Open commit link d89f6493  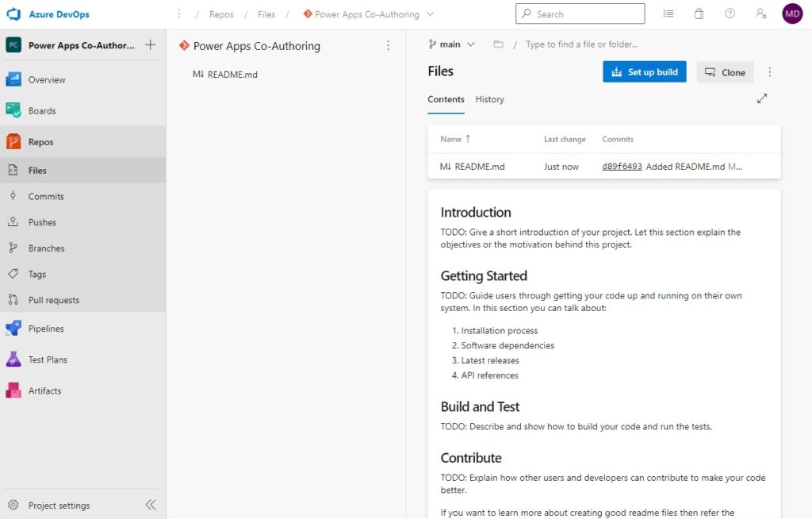[622, 167]
